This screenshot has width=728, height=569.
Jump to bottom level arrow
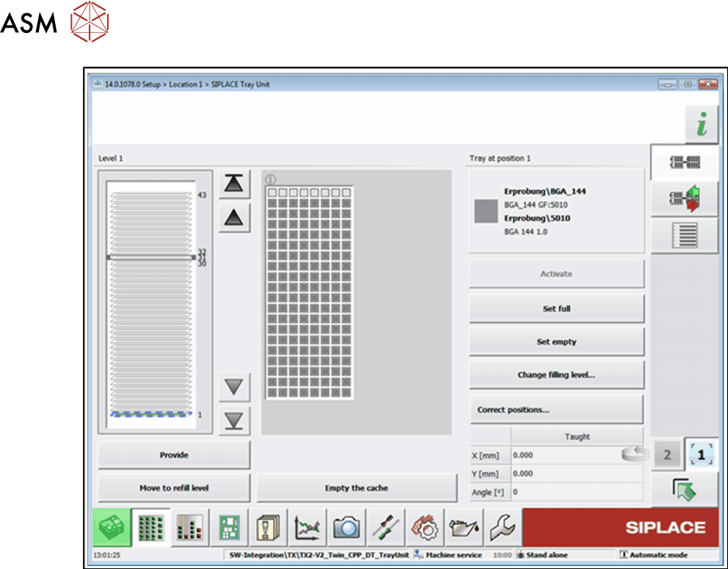234,421
